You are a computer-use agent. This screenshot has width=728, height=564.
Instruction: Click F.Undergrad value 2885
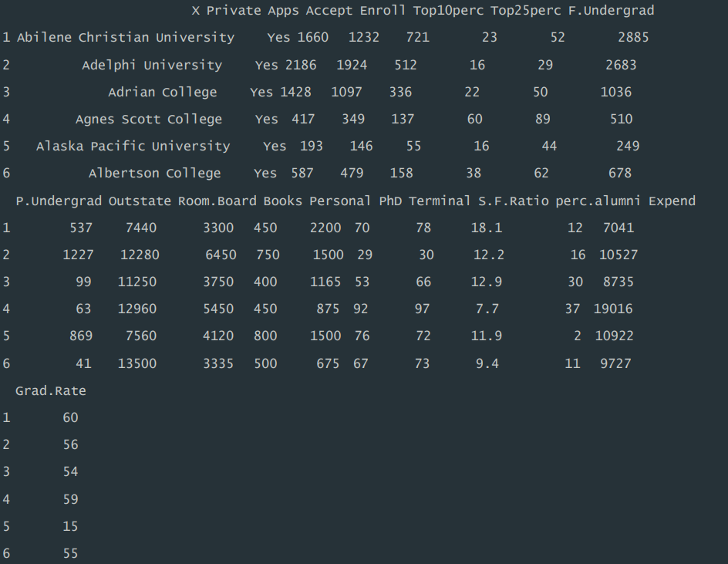click(633, 38)
